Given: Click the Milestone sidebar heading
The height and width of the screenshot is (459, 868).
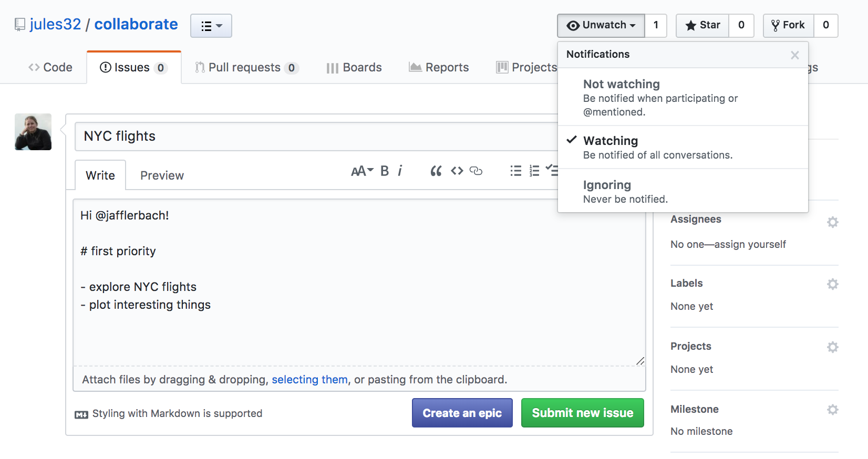Looking at the screenshot, I should (x=695, y=409).
